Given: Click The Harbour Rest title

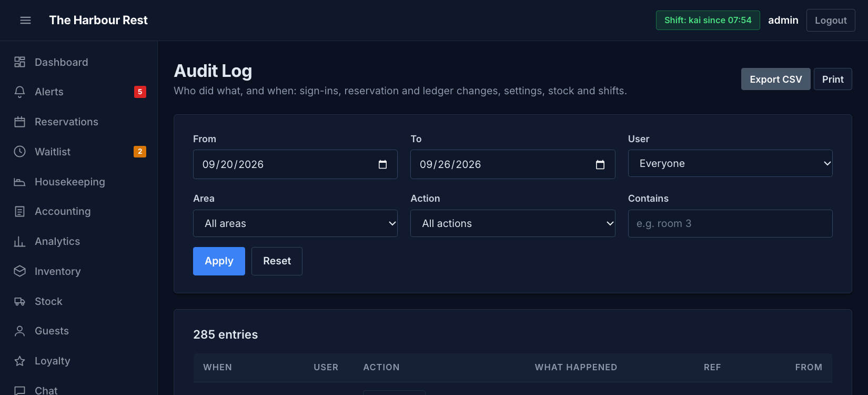Looking at the screenshot, I should pos(98,20).
